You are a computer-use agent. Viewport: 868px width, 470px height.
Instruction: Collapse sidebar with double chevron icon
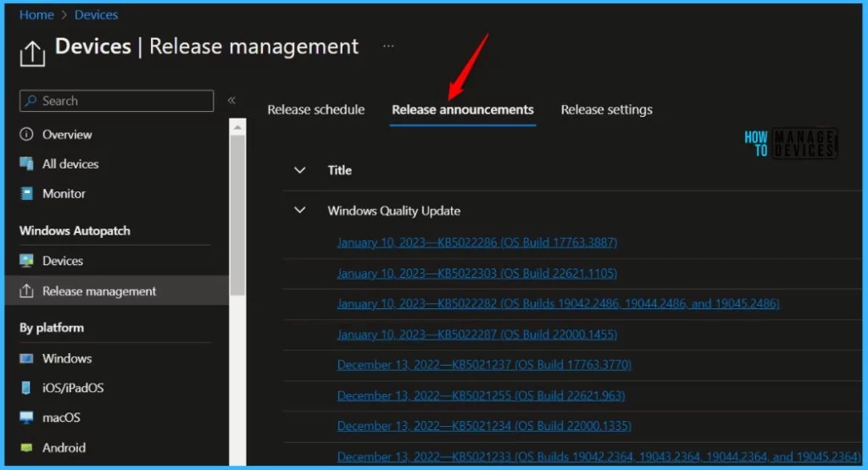pos(231,100)
